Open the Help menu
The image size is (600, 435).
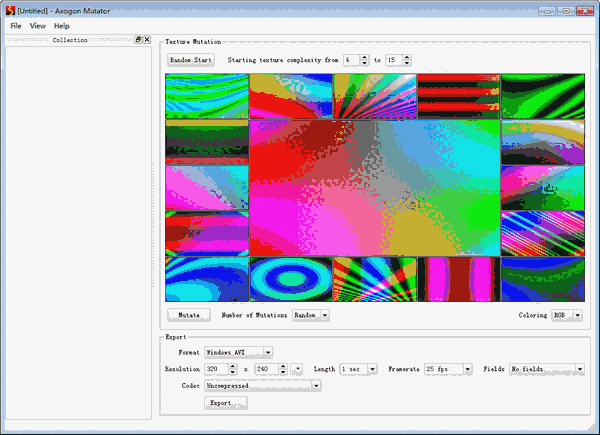coord(62,25)
